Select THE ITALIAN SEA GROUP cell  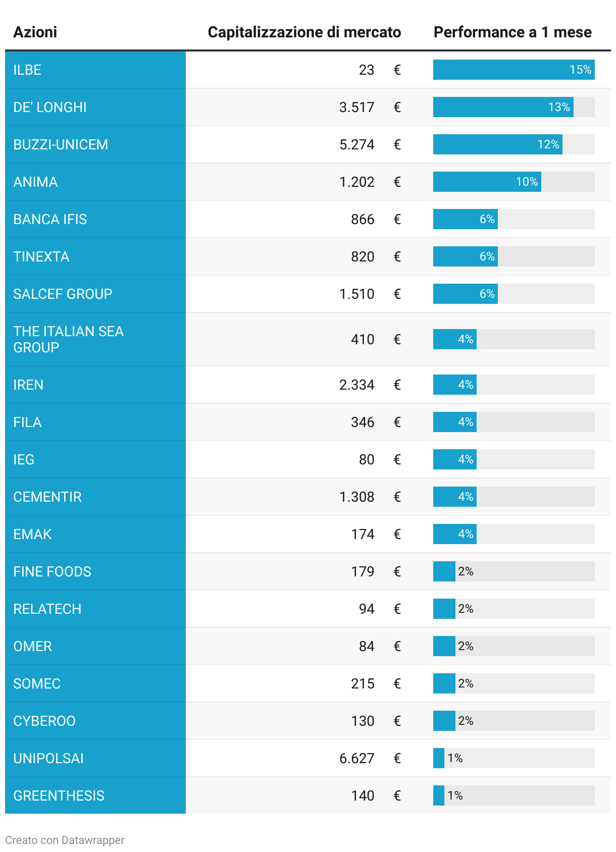point(95,339)
